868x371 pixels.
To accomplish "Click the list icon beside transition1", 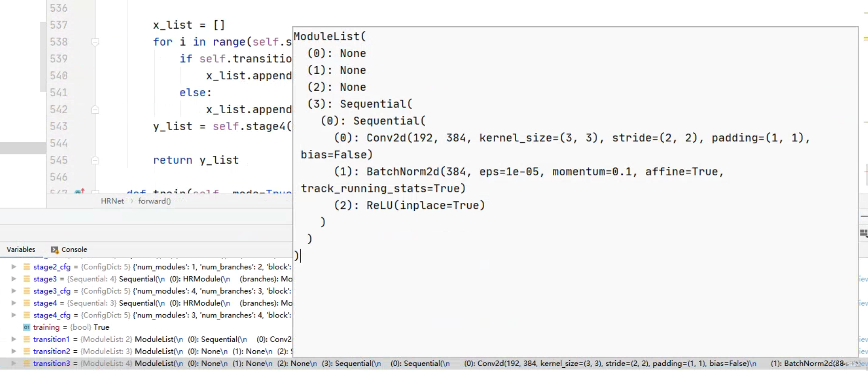I will pos(27,339).
